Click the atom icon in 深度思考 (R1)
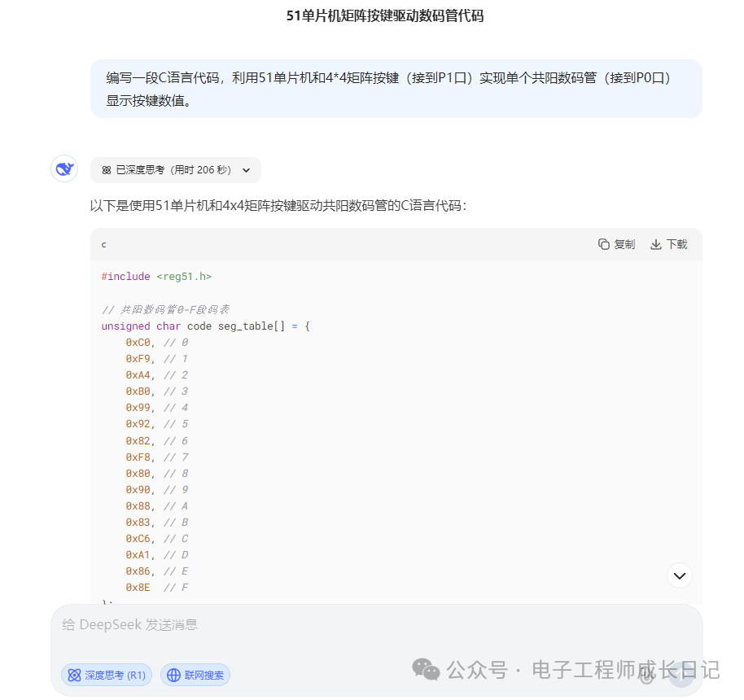Viewport: 744px width, 700px height. [75, 675]
